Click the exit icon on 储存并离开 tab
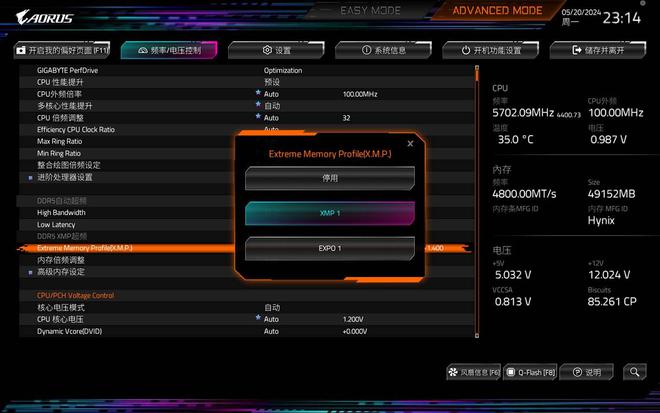660x413 pixels. click(577, 50)
